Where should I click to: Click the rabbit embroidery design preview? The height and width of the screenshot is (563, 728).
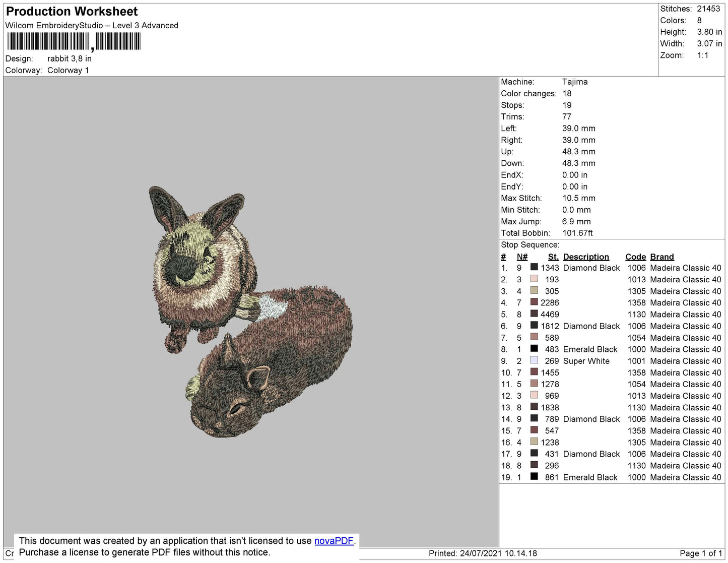pos(250,311)
